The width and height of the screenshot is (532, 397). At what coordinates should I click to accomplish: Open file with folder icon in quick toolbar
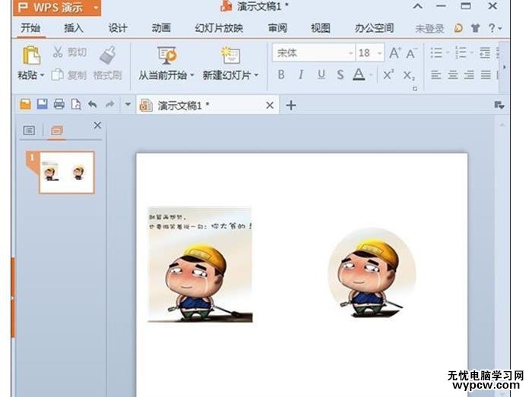pos(25,104)
